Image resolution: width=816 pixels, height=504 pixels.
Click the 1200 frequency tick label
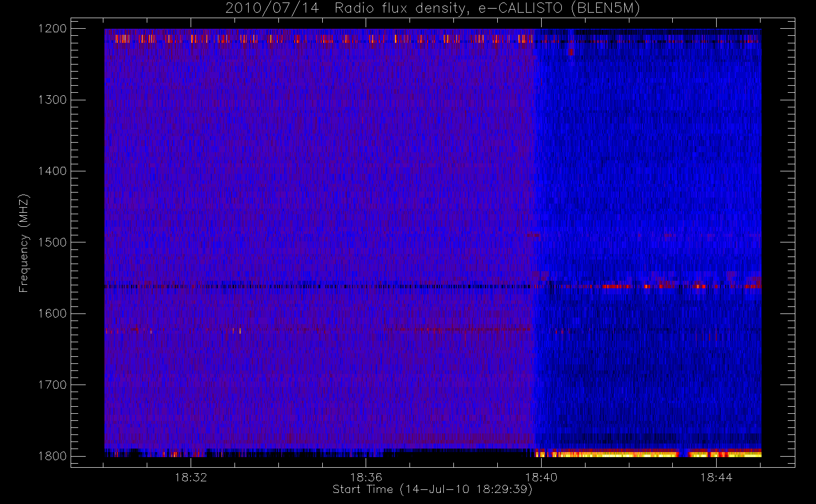tap(52, 29)
